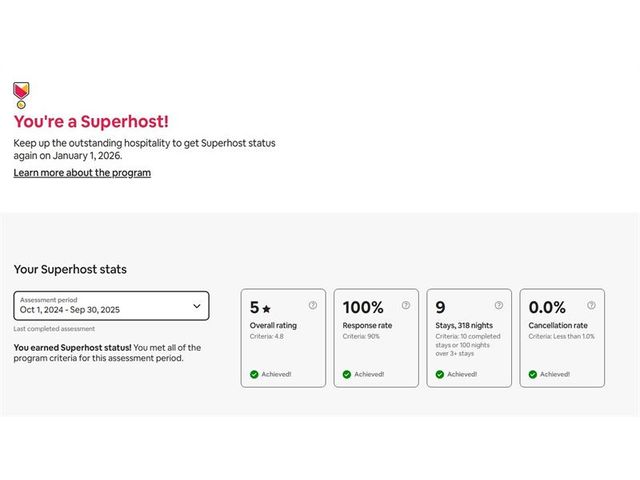Click the green Achieved checkmark under Stays
The image size is (640, 480).
tap(440, 374)
